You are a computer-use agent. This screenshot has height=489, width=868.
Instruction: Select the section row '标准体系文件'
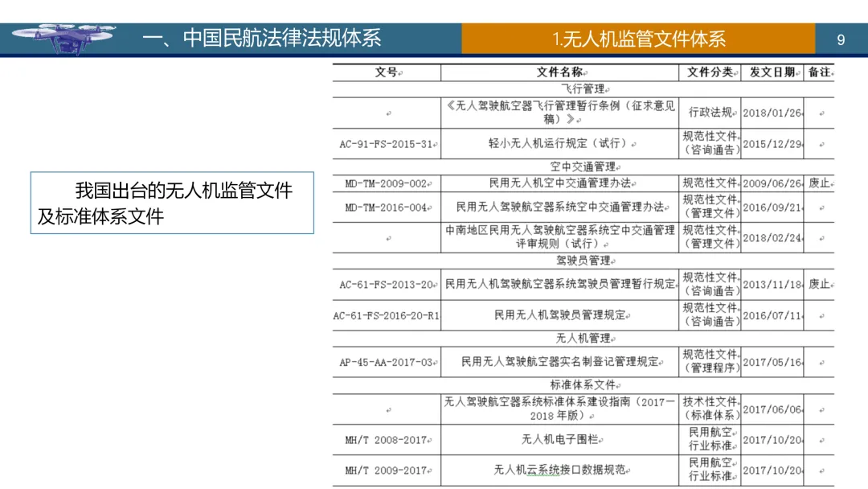pyautogui.click(x=583, y=385)
